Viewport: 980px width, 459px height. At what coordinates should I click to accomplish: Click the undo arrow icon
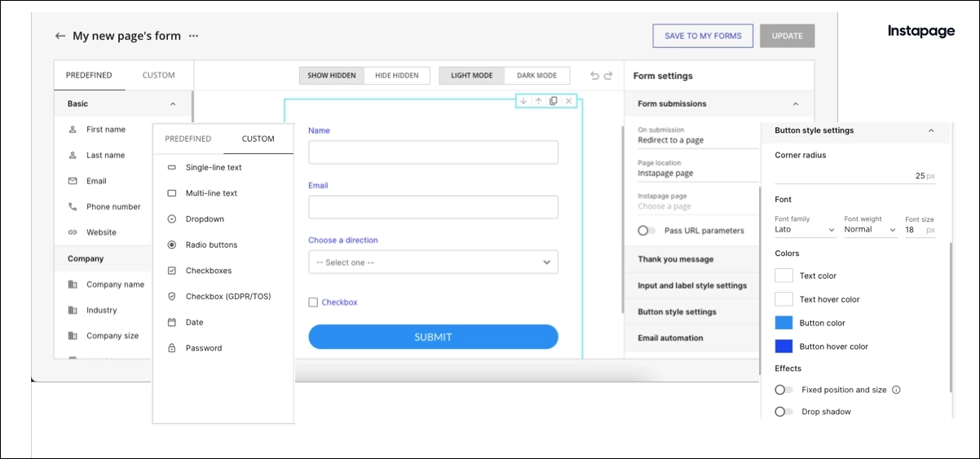click(595, 76)
